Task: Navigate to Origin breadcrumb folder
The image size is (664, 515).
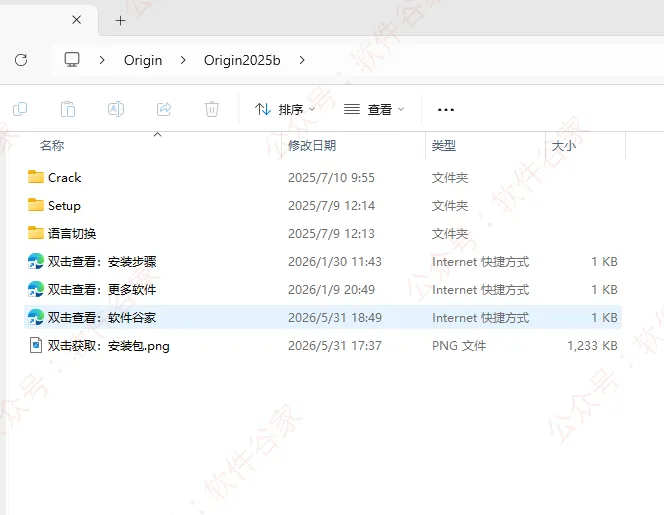Action: coord(143,60)
